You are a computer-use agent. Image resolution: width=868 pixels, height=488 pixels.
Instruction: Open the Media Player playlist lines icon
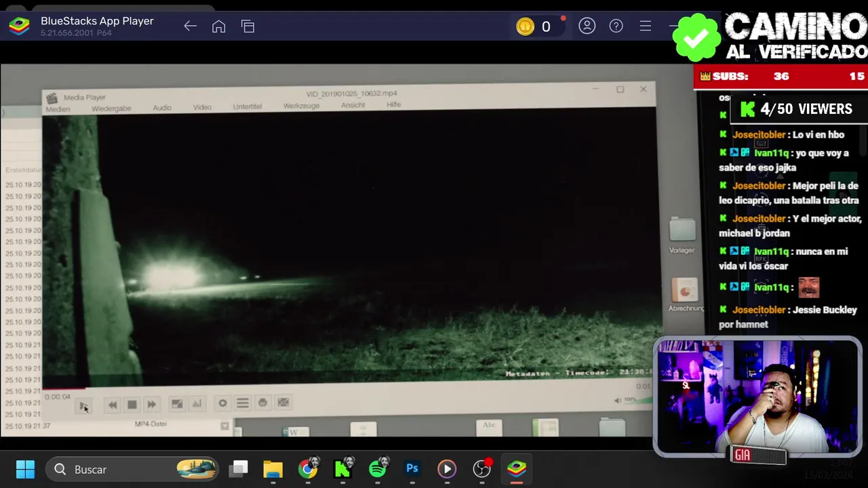[x=242, y=403]
